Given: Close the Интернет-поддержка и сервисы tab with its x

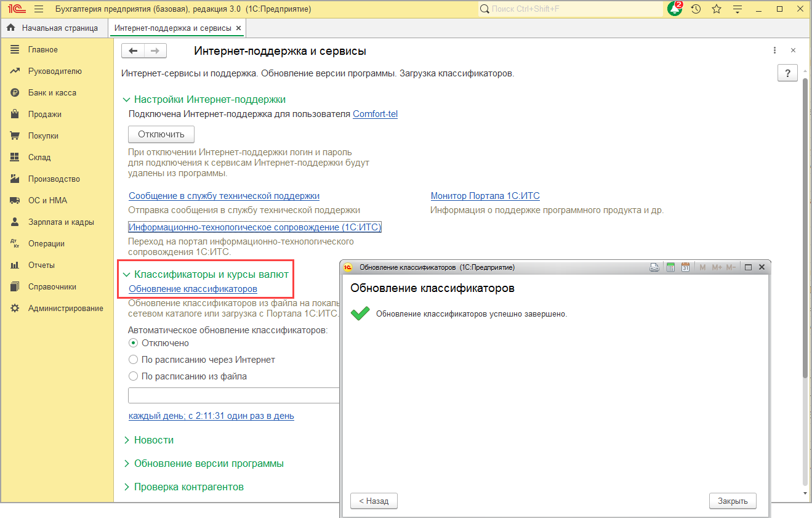Looking at the screenshot, I should (239, 28).
